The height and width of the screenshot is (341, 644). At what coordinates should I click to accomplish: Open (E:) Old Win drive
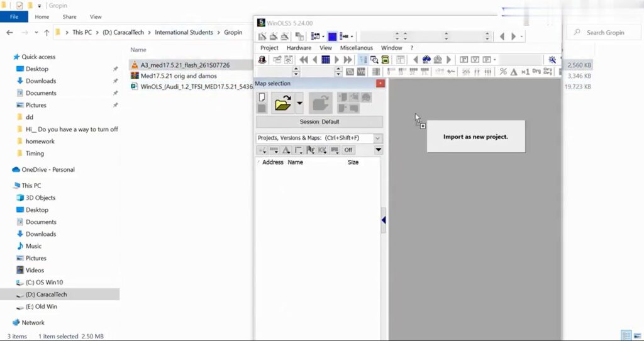[41, 306]
